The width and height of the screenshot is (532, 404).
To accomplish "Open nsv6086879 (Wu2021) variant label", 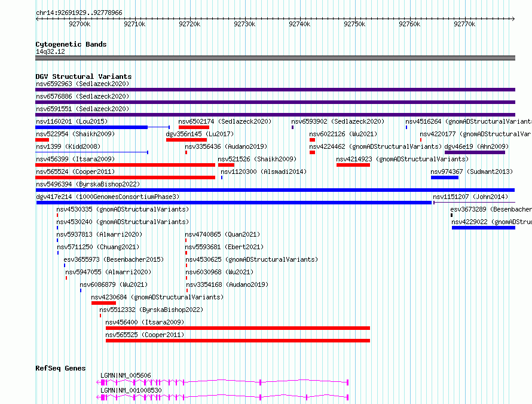I will (114, 284).
